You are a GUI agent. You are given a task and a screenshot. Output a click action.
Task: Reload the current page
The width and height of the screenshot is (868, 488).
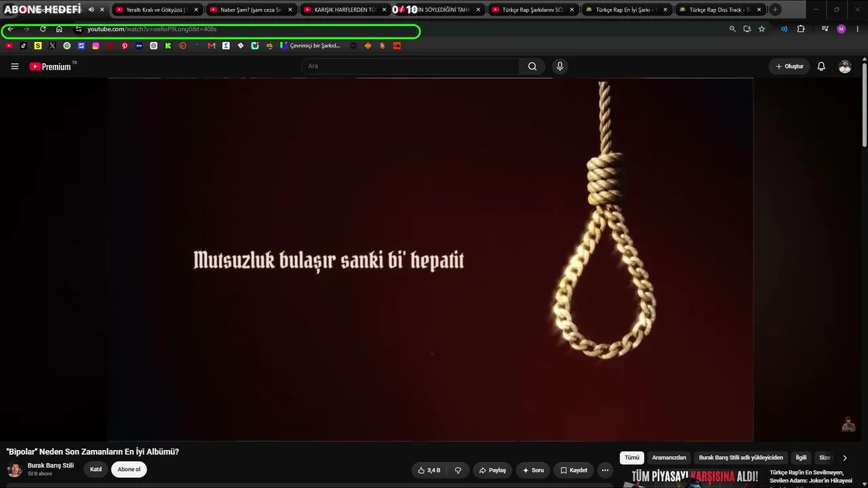43,29
